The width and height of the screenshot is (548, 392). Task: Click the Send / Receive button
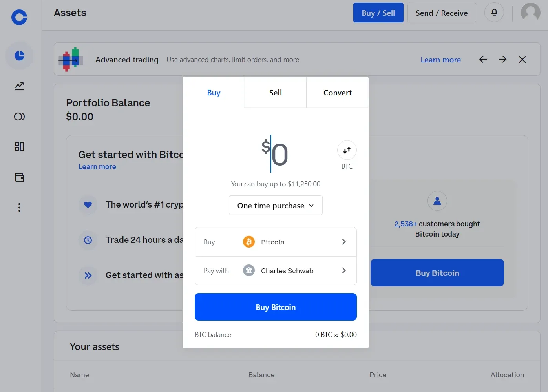point(442,13)
